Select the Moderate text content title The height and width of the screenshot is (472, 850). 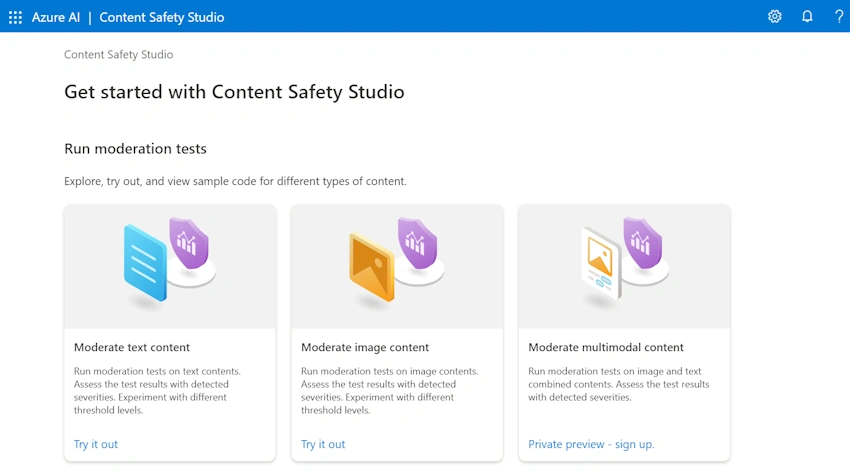pos(132,347)
